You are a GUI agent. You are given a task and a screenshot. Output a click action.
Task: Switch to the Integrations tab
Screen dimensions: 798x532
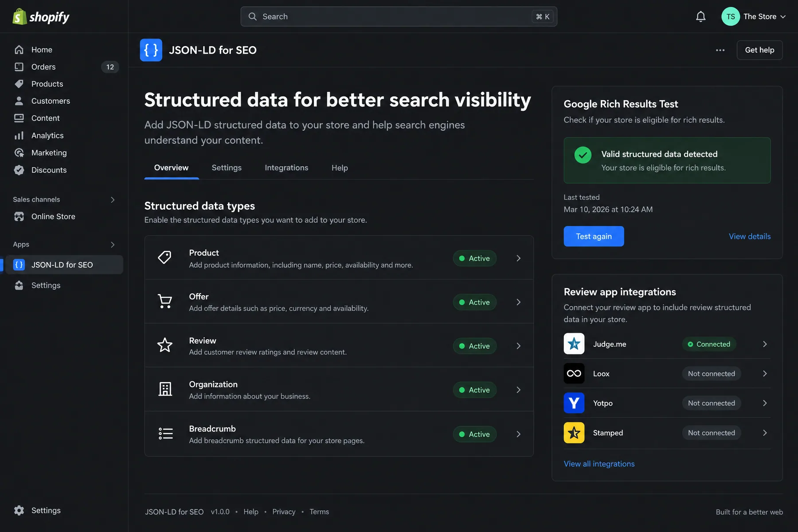[x=286, y=168]
